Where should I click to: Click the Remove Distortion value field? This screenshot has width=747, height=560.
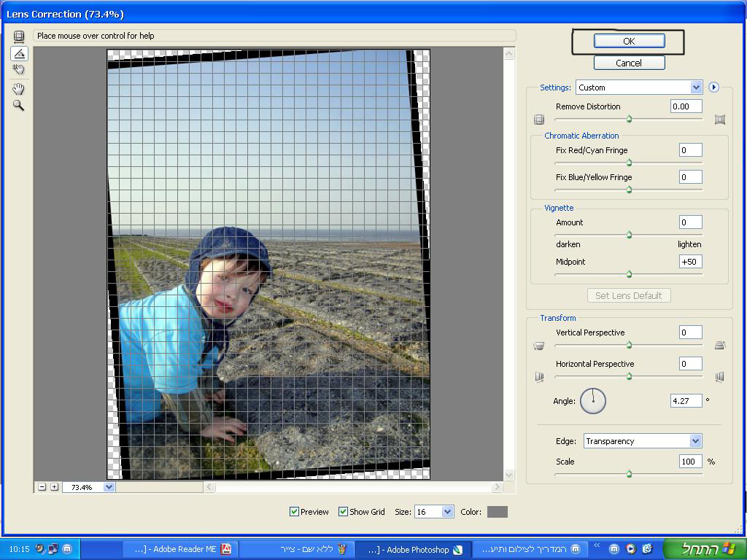(x=686, y=106)
